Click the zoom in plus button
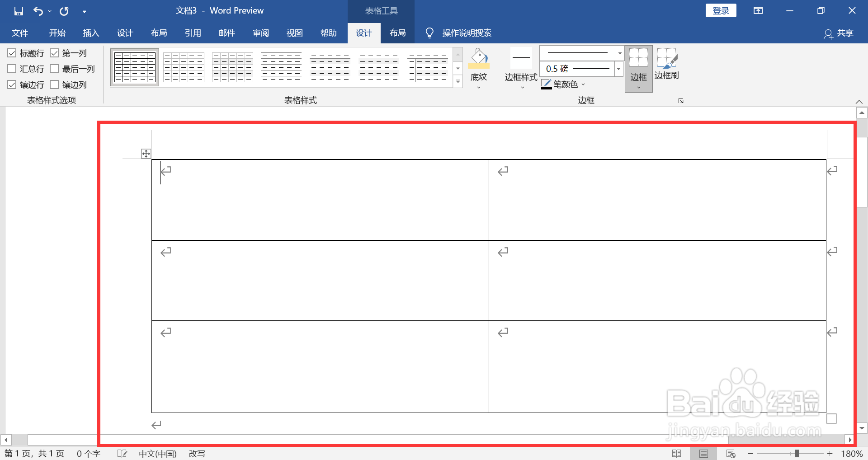 tap(830, 453)
